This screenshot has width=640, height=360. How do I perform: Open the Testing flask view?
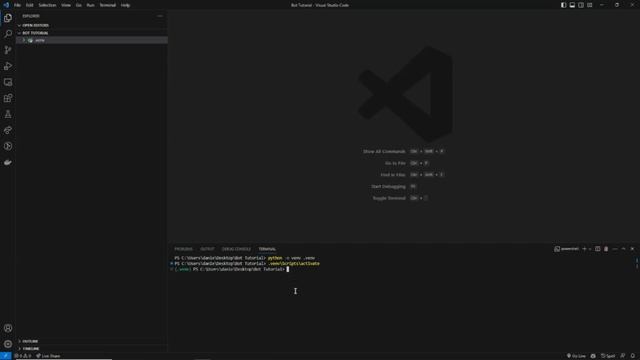pos(8,114)
